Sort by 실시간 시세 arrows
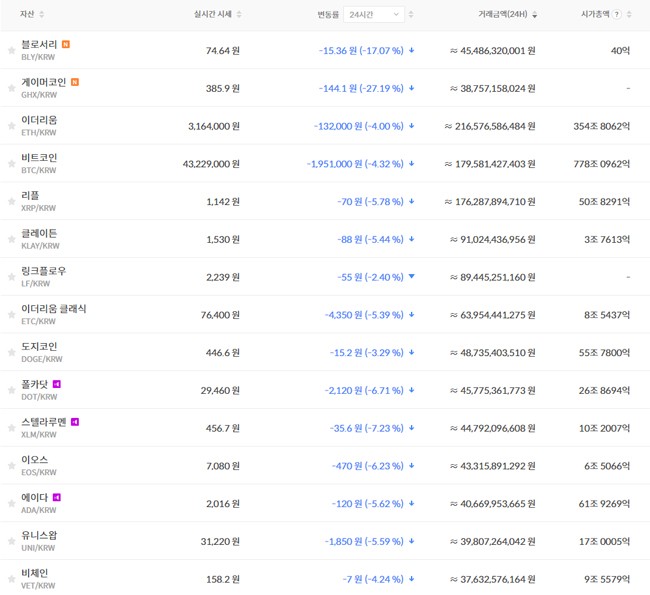The width and height of the screenshot is (650, 595). pyautogui.click(x=239, y=15)
